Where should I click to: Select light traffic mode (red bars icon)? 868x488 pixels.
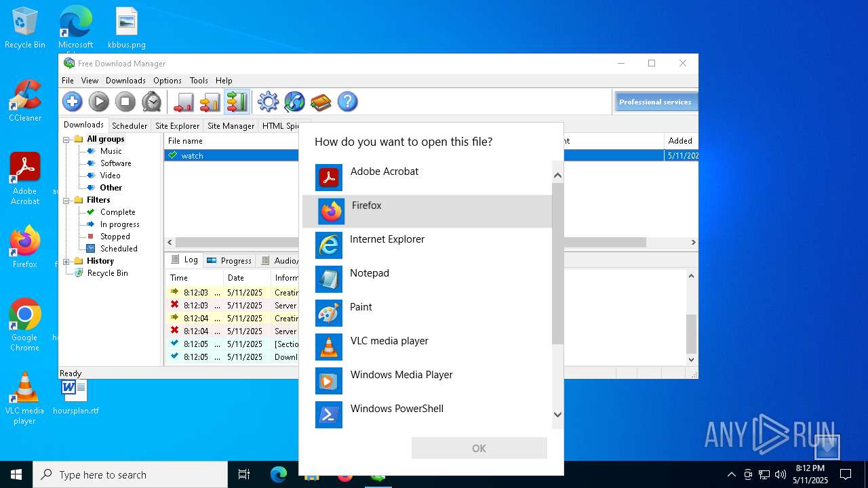click(x=184, y=102)
